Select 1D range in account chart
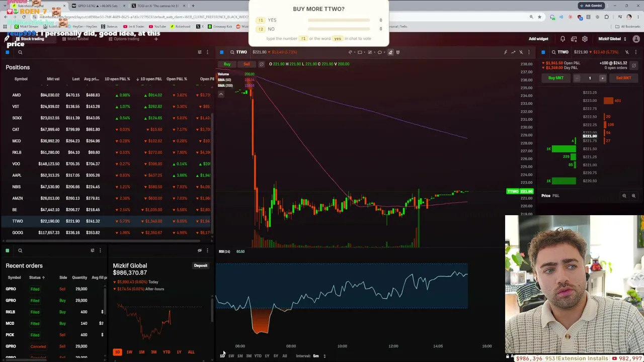The width and height of the screenshot is (644, 362). (x=117, y=352)
